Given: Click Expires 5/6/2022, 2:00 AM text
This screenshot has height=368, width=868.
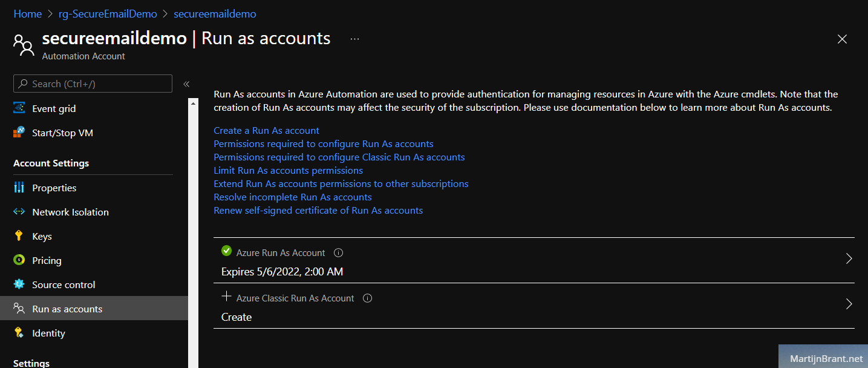Looking at the screenshot, I should (x=282, y=272).
